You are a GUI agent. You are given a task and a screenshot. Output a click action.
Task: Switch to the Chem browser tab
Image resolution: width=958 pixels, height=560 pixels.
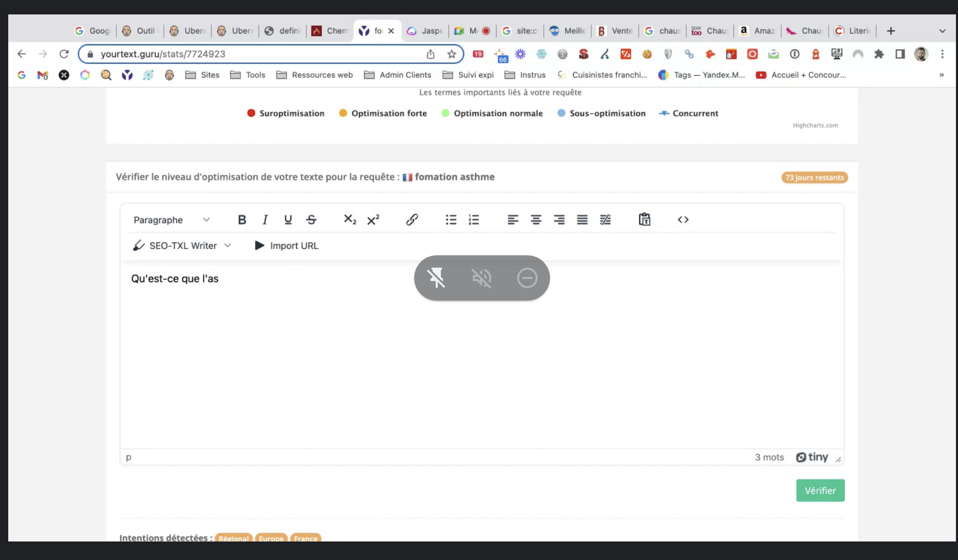[x=330, y=31]
